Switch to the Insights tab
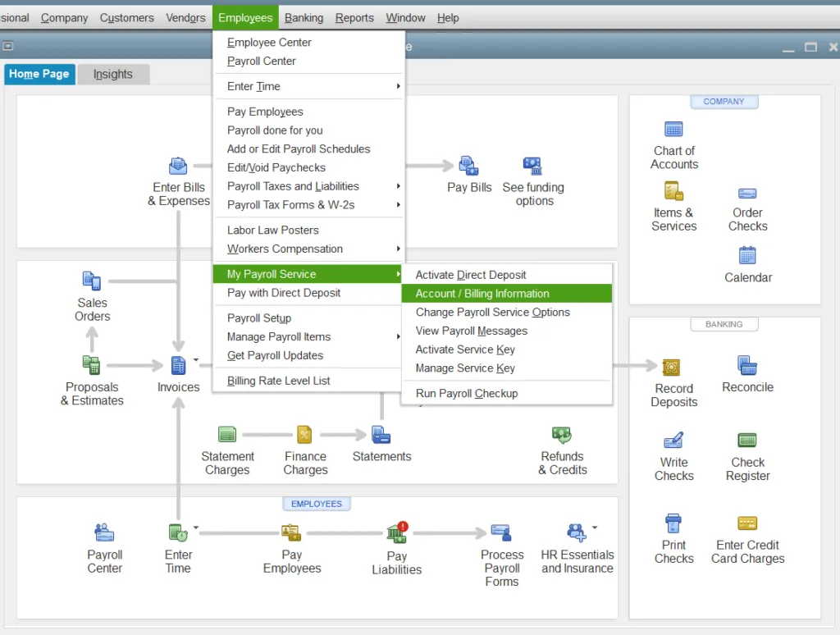The height and width of the screenshot is (635, 840). point(113,74)
